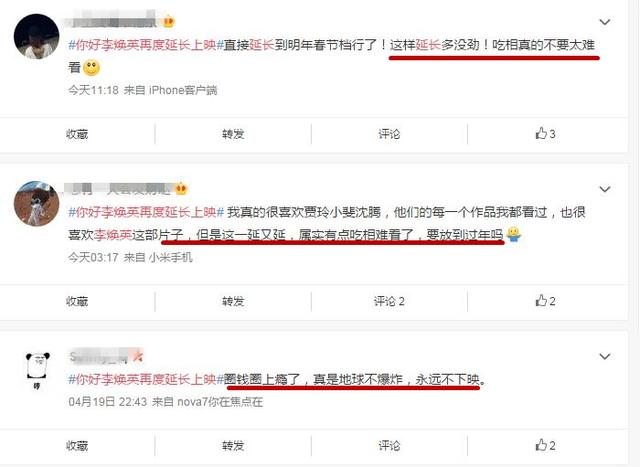
Task: Click the membership badge beside second username
Action: coord(181,188)
